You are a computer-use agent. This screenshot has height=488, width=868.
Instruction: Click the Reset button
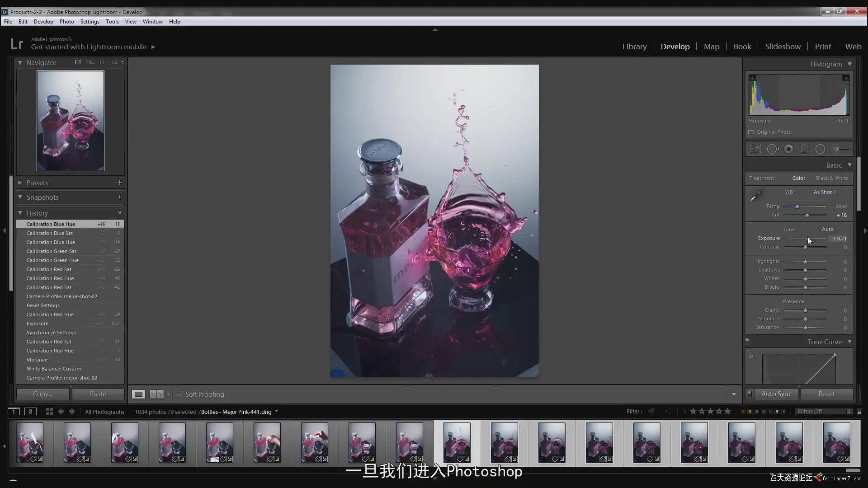coord(826,394)
